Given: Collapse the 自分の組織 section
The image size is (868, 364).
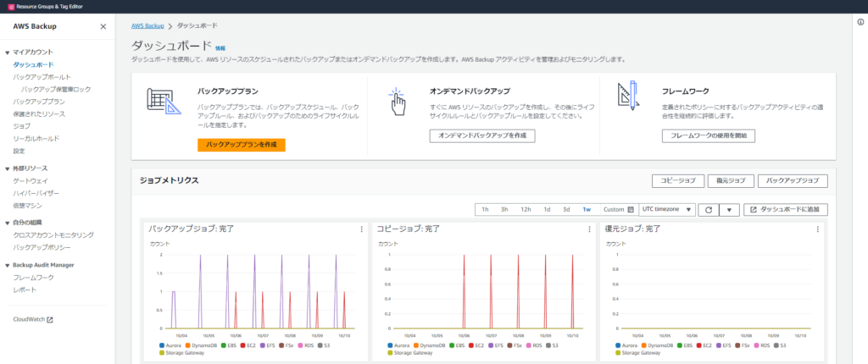Looking at the screenshot, I should [8, 223].
